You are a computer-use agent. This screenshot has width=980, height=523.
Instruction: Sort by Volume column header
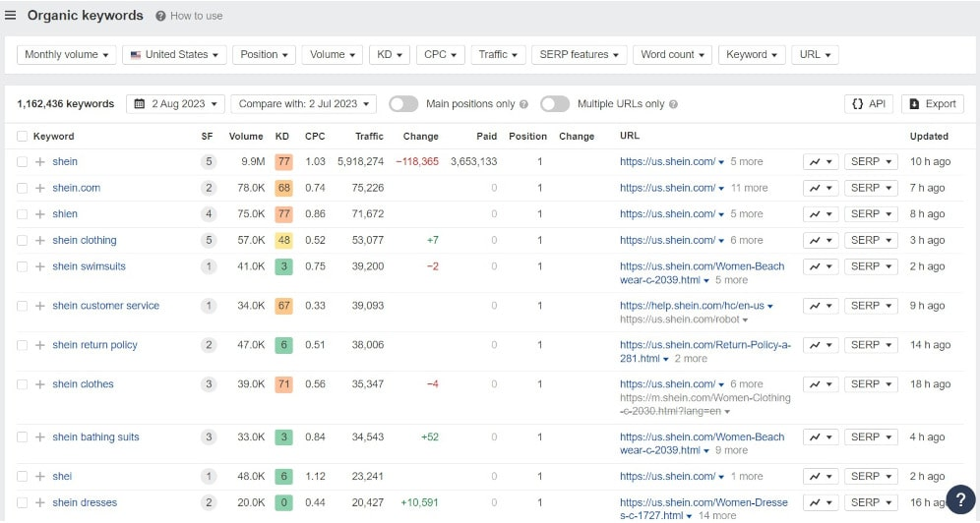(246, 136)
